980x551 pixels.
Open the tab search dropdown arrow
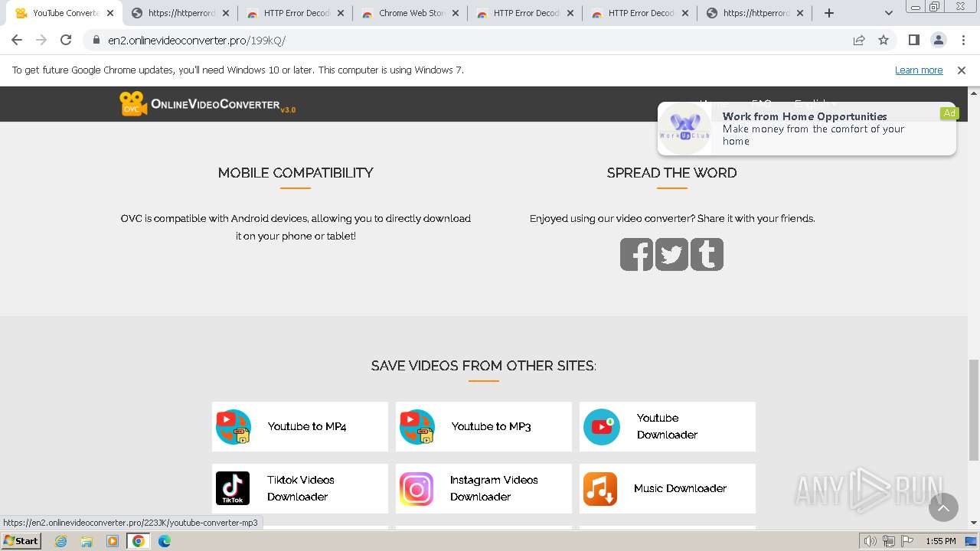coord(889,13)
